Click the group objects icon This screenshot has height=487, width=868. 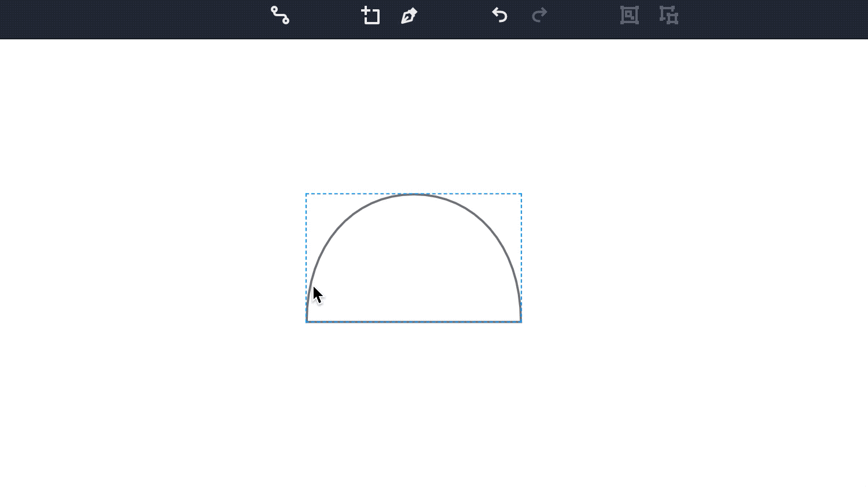click(x=629, y=15)
